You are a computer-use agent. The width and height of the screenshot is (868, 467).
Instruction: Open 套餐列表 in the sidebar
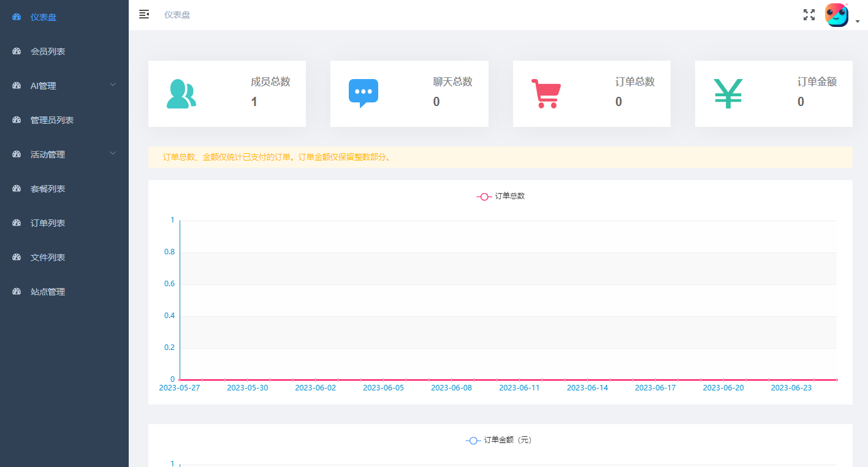(48, 189)
